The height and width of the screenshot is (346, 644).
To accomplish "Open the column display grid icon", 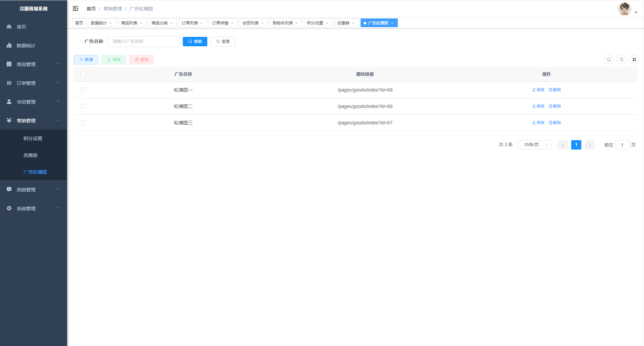I will (634, 60).
